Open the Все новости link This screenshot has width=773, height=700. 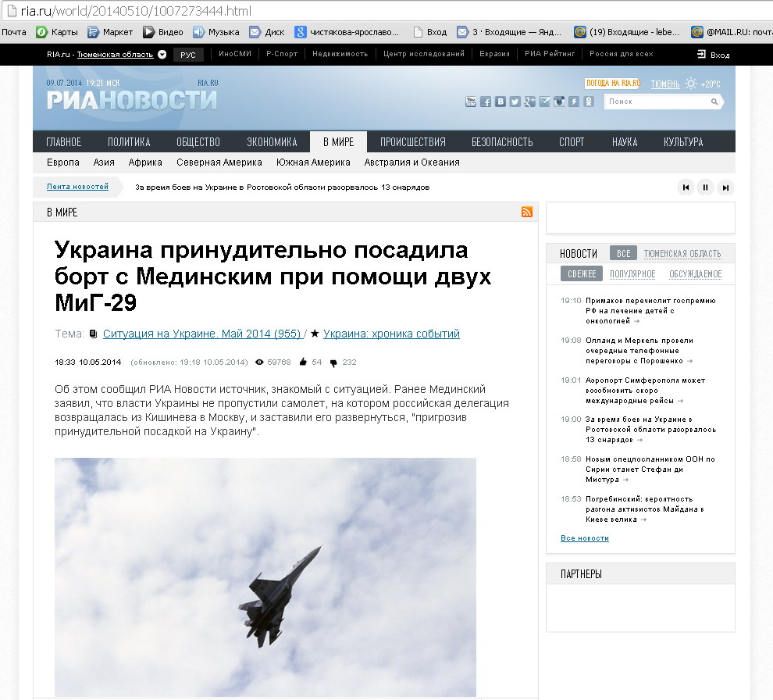[585, 538]
